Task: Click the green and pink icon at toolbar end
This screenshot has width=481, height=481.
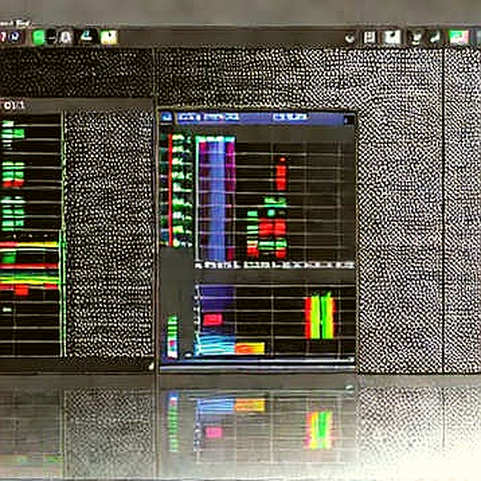Action: [459, 37]
